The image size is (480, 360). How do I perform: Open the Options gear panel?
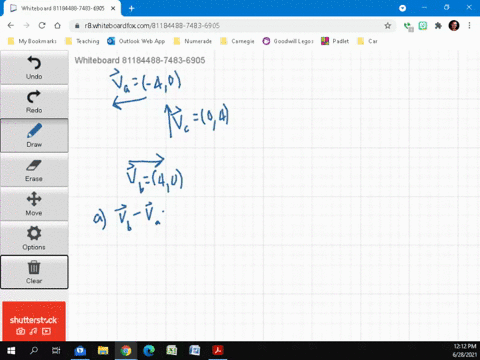pyautogui.click(x=34, y=238)
